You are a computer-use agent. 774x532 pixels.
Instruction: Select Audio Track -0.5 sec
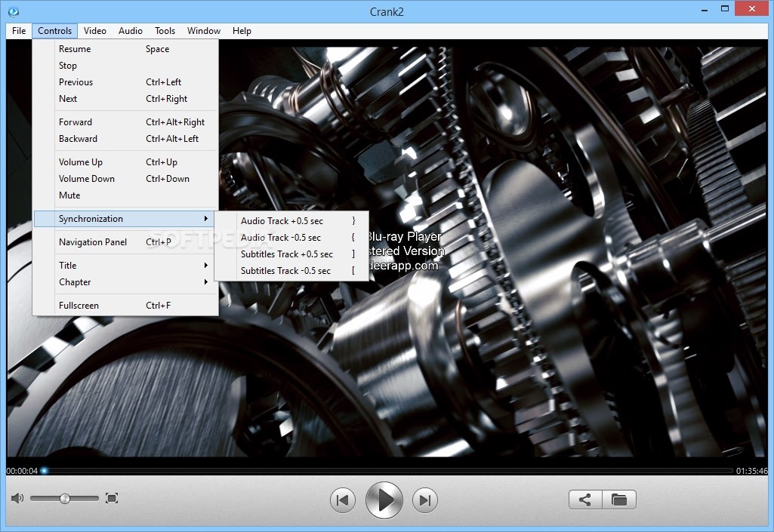(291, 238)
